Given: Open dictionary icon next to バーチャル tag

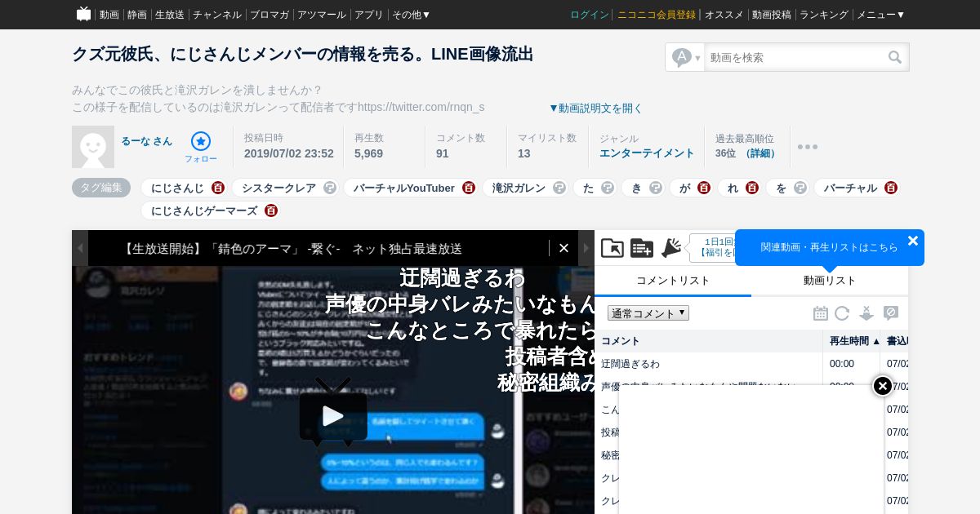Looking at the screenshot, I should pyautogui.click(x=891, y=188).
